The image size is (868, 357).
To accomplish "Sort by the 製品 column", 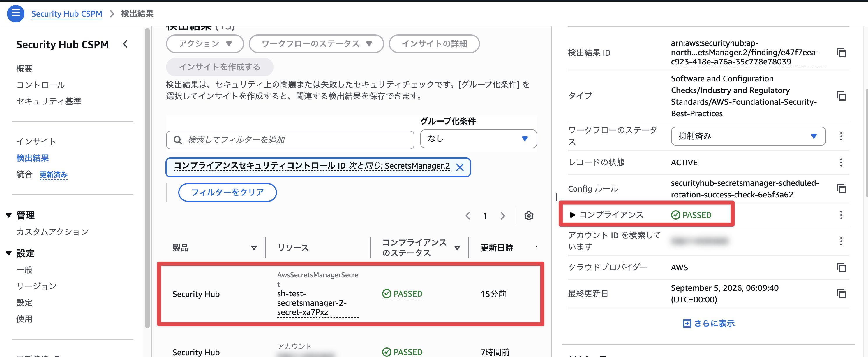I will (x=254, y=248).
